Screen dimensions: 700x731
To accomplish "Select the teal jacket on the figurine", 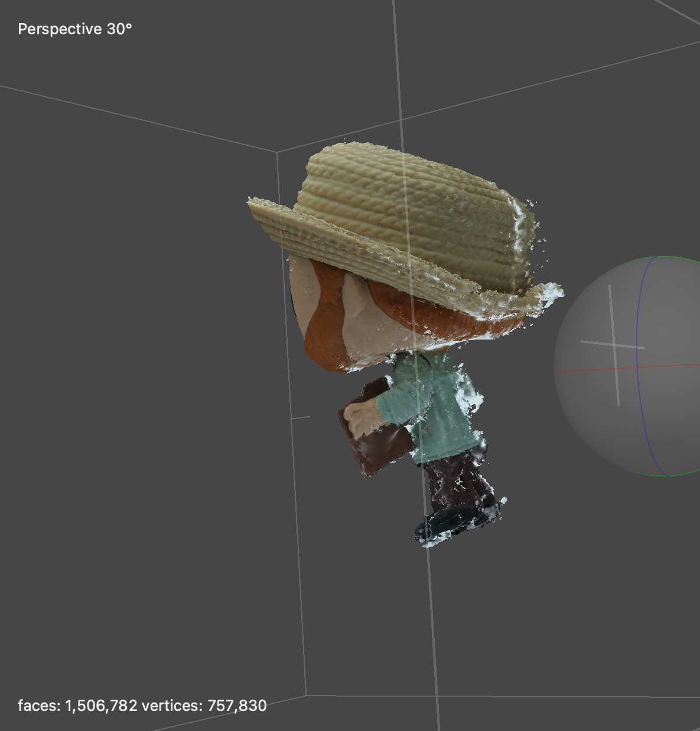I will (440, 413).
